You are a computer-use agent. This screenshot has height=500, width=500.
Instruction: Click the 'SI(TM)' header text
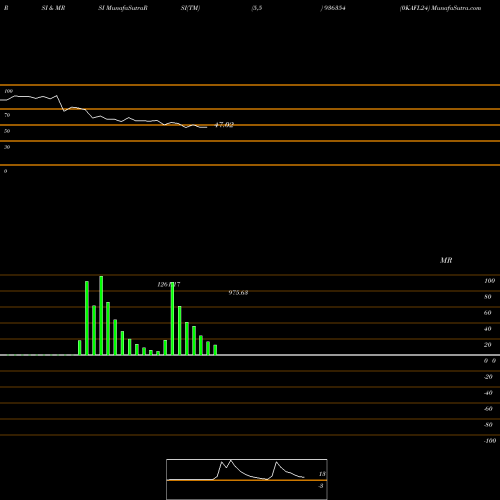(x=190, y=8)
